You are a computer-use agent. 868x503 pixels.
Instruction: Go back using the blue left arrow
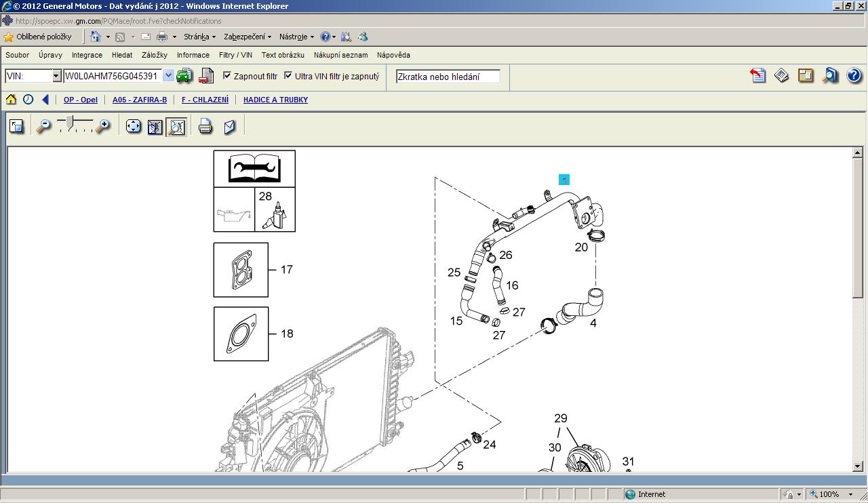(x=45, y=100)
